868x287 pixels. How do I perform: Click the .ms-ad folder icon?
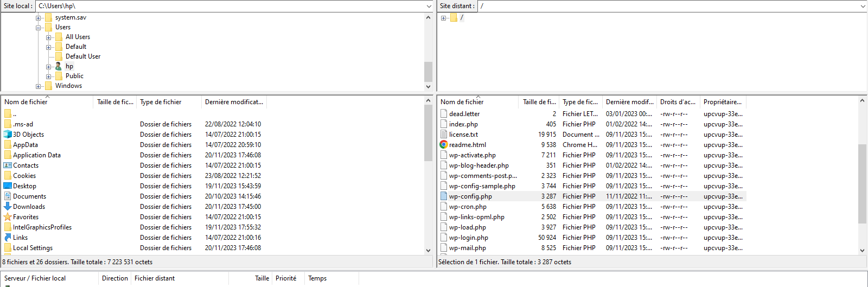coord(8,124)
